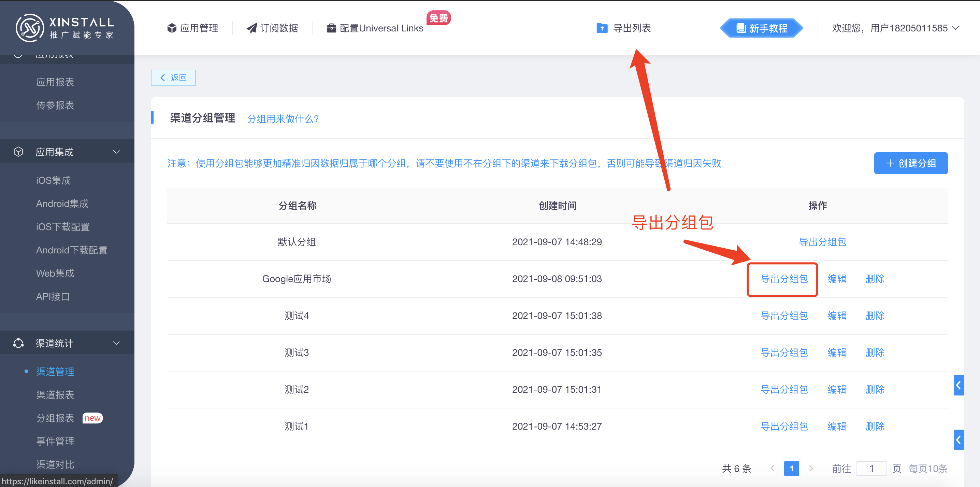This screenshot has width=980, height=487.
Task: Delete the 测试2 group
Action: [x=875, y=390]
